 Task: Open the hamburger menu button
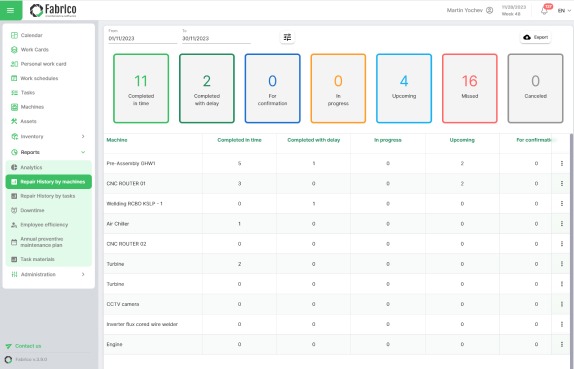11,10
